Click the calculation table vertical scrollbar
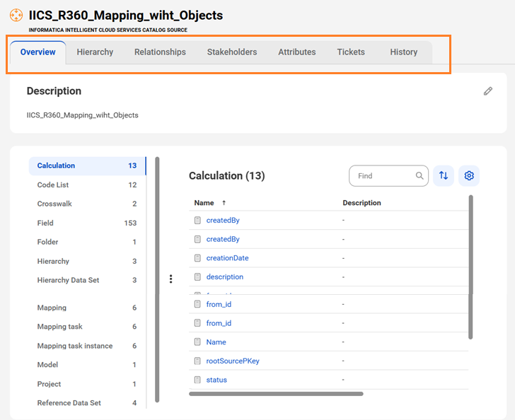 pyautogui.click(x=470, y=267)
